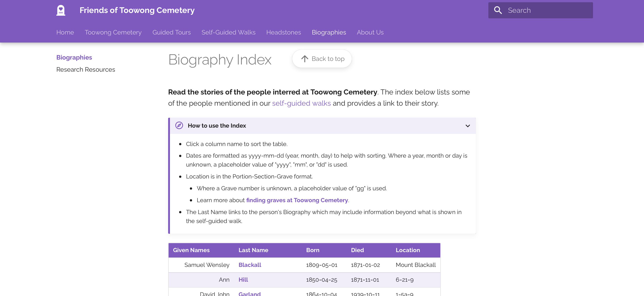The height and width of the screenshot is (296, 644).
Task: Go to the Guided Tours tab
Action: pyautogui.click(x=172, y=32)
